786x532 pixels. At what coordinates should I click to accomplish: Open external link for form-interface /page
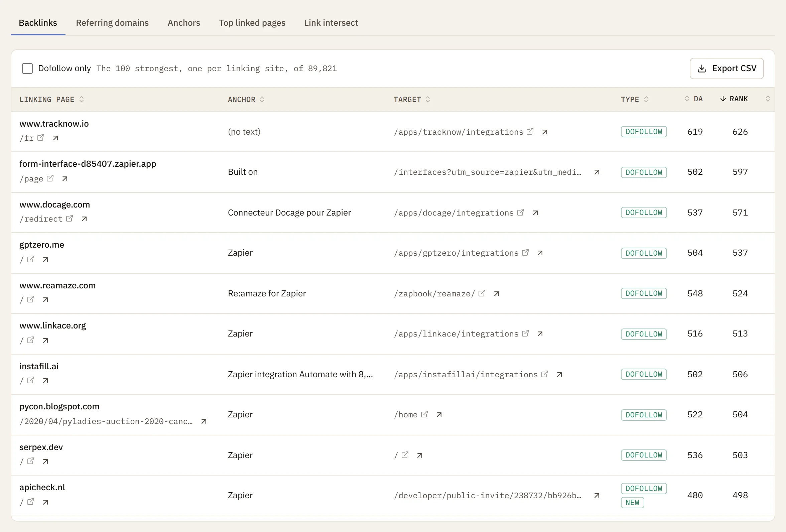[x=50, y=178]
